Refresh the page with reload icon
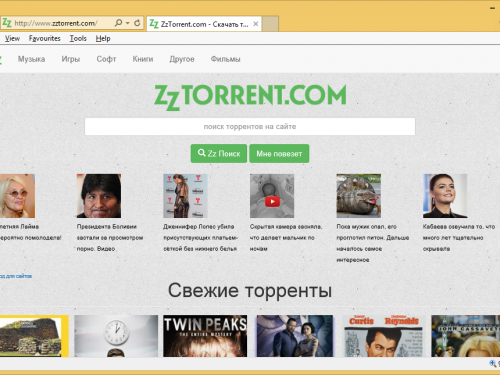Image resolution: width=500 pixels, height=375 pixels. (137, 23)
